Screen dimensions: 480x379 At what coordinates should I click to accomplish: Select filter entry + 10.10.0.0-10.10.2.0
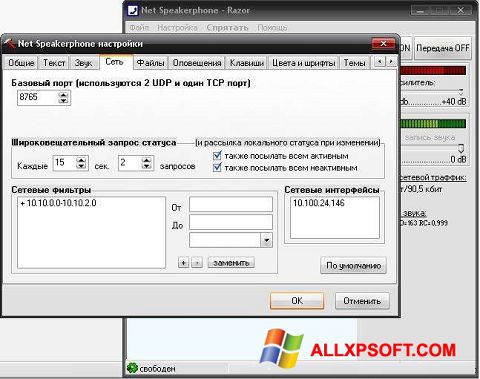click(58, 203)
